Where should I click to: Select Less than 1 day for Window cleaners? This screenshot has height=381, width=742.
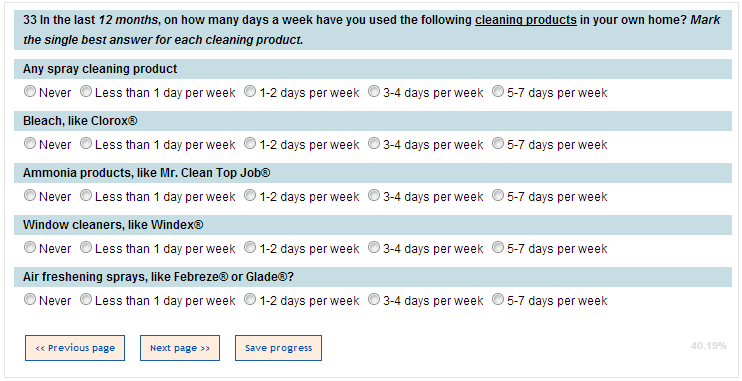pos(86,248)
